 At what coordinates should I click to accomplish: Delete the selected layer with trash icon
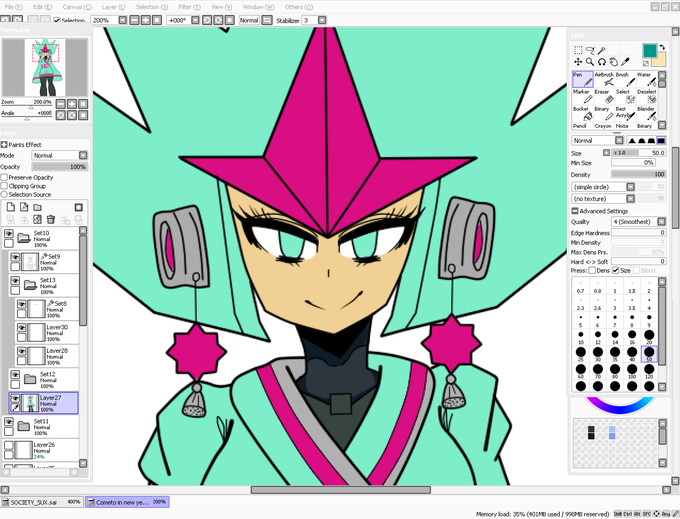click(x=51, y=219)
